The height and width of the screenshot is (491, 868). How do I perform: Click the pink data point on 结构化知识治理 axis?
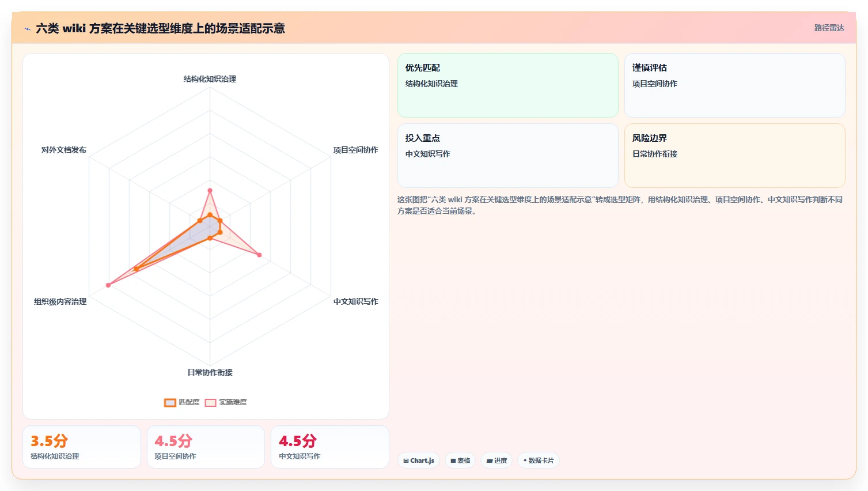210,190
